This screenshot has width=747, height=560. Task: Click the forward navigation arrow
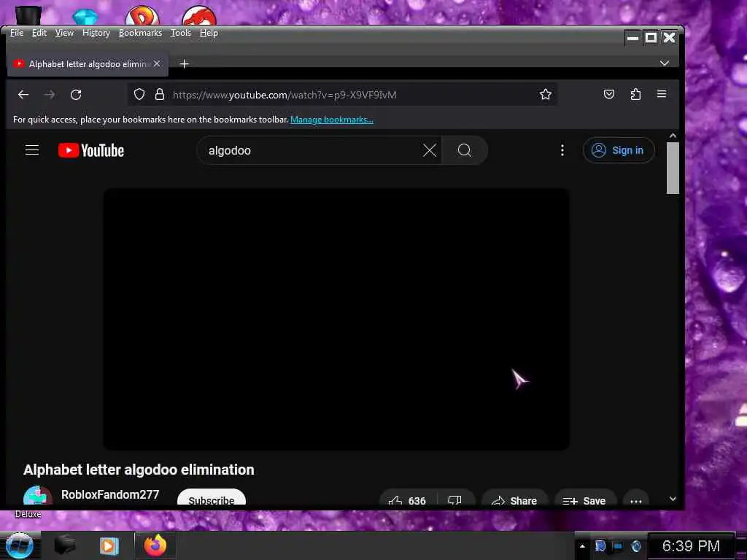click(x=49, y=95)
